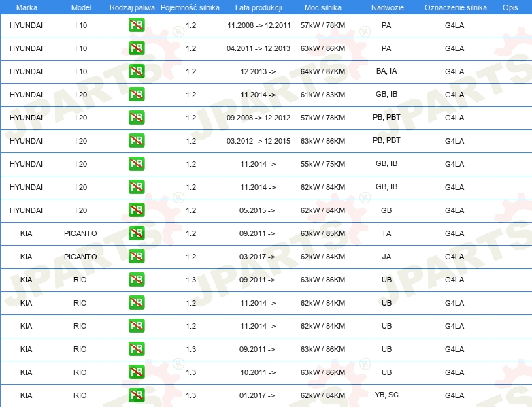
Task: Click fuel icon in the Rio 10.2011 row
Action: click(136, 372)
